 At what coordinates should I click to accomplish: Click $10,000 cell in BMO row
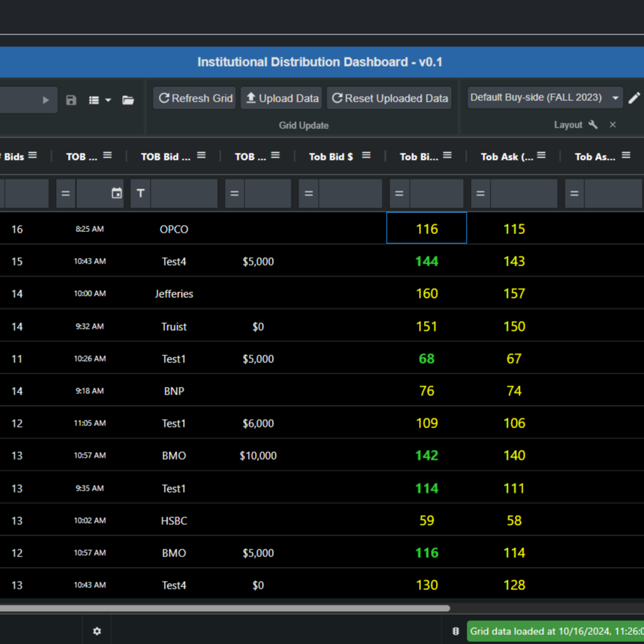[x=258, y=455]
